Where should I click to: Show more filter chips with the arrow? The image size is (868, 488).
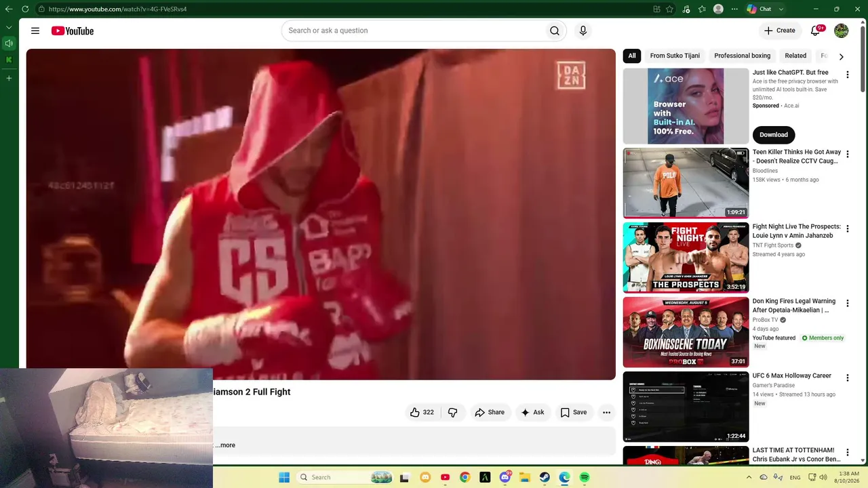[x=841, y=57]
